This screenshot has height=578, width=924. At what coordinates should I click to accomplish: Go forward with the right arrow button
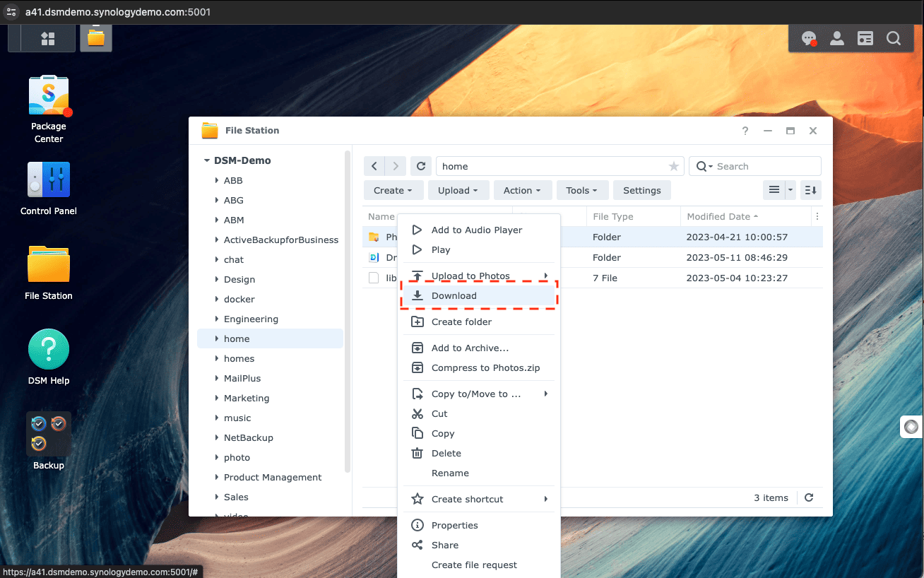(x=396, y=166)
